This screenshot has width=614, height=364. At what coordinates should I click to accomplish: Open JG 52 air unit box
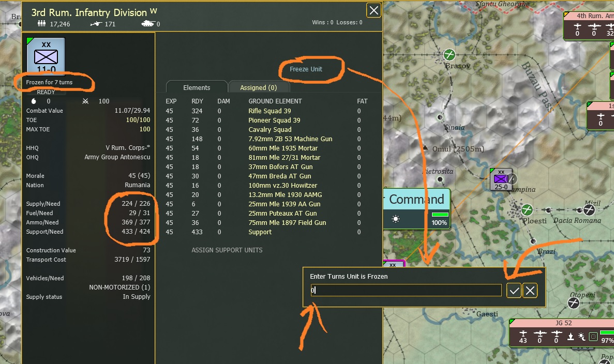pyautogui.click(x=562, y=332)
